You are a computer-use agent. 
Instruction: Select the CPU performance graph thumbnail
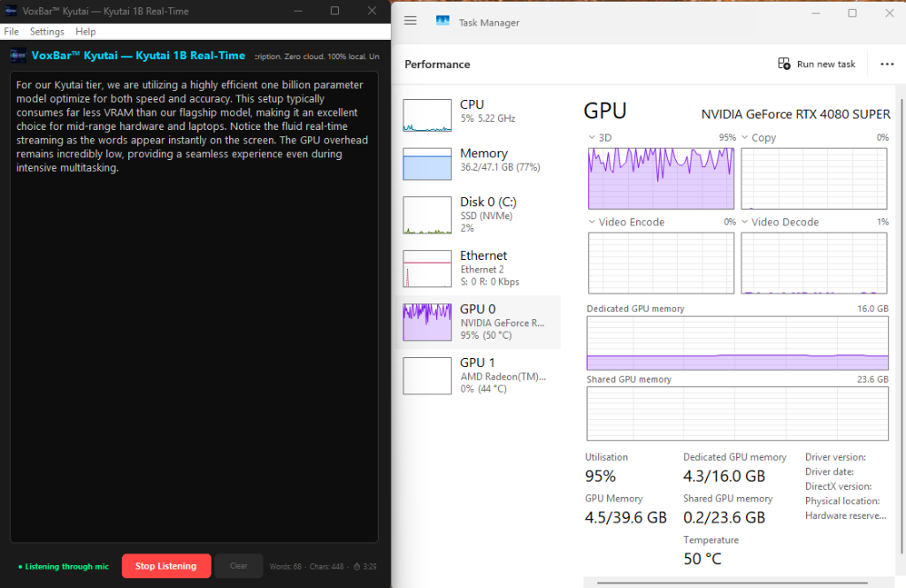click(427, 115)
